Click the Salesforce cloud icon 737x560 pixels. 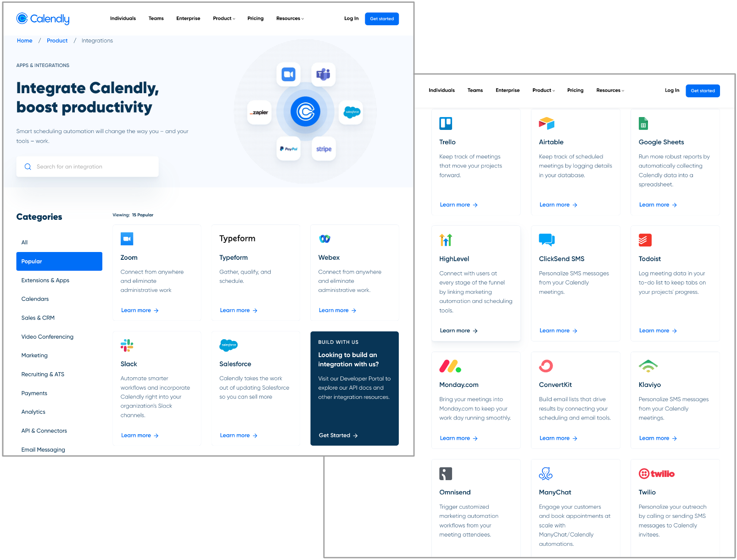pos(229,345)
